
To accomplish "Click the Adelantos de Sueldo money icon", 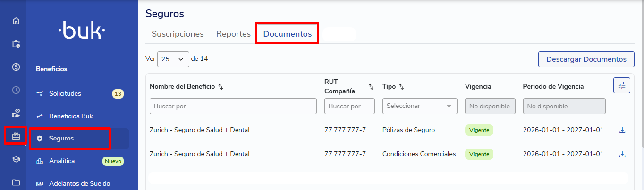I will (39, 183).
